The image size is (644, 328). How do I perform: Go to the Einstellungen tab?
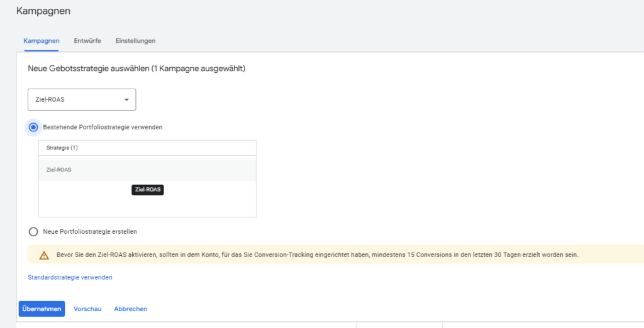(135, 41)
